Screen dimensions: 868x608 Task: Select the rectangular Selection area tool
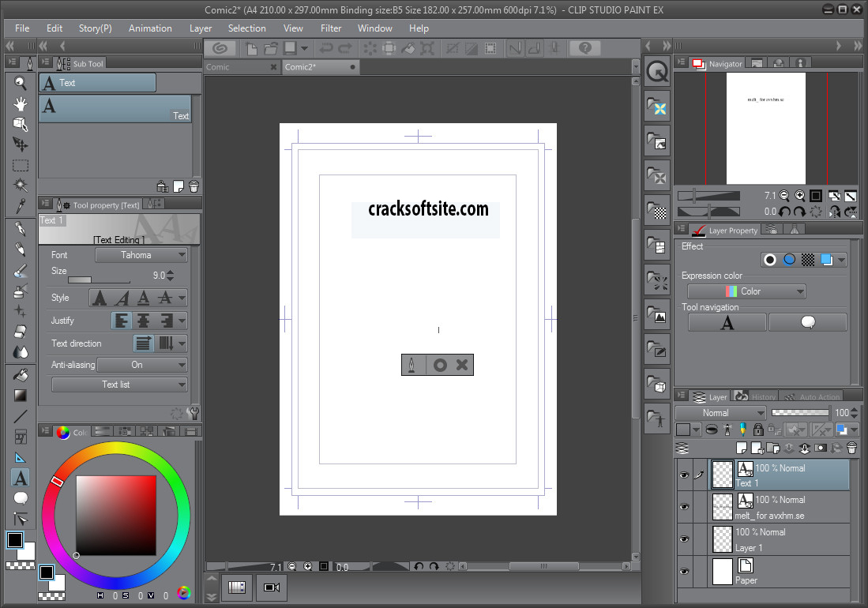coord(21,165)
